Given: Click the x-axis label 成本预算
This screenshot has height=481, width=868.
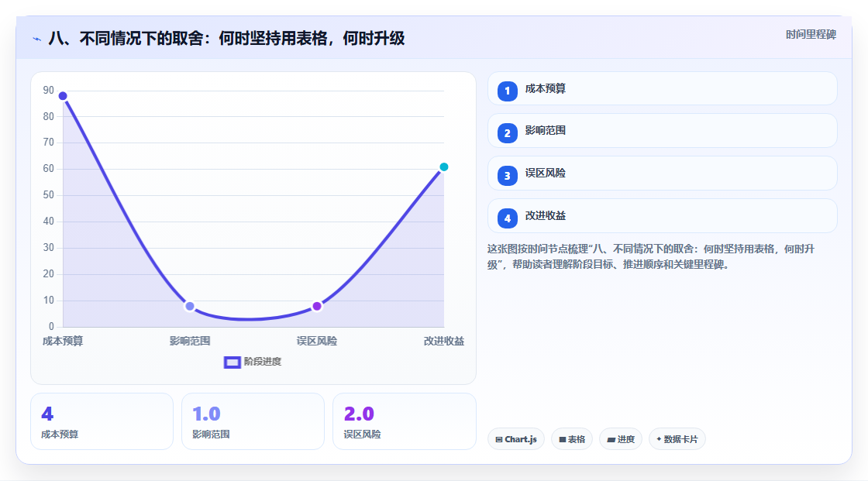Looking at the screenshot, I should click(x=63, y=341).
